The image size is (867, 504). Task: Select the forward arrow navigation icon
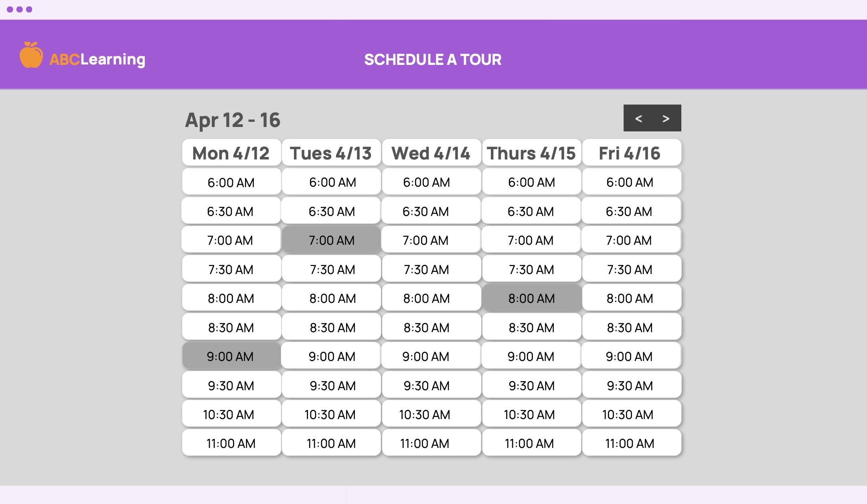666,118
